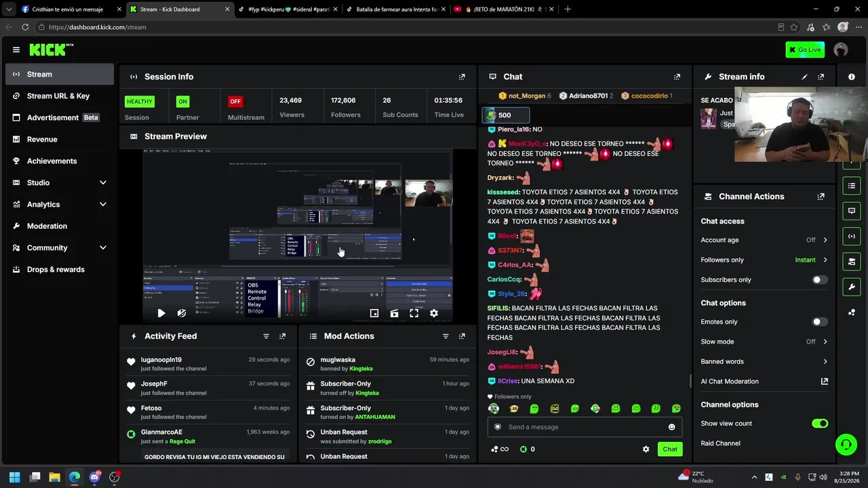This screenshot has width=868, height=488.
Task: Enter fullscreen on the stream preview
Action: [x=414, y=313]
